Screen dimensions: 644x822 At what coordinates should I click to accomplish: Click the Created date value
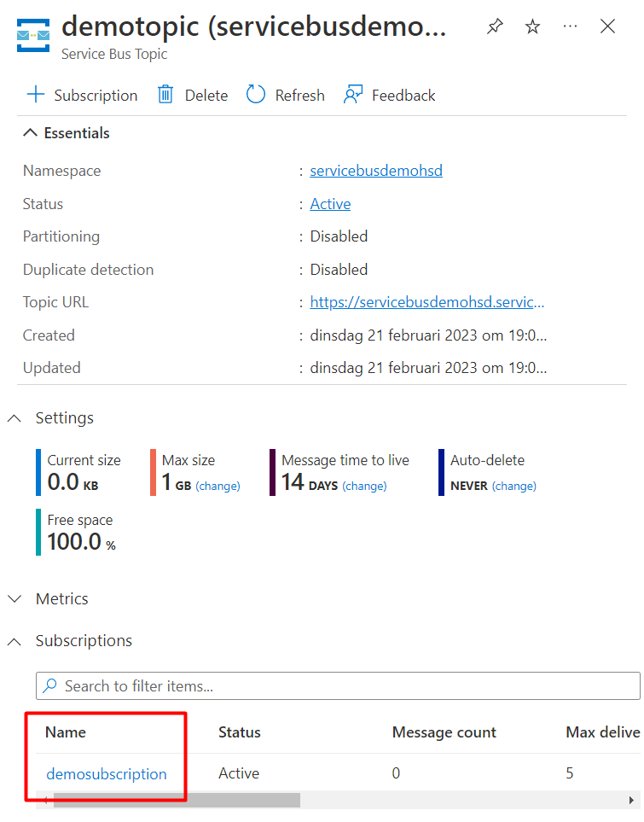coord(428,335)
